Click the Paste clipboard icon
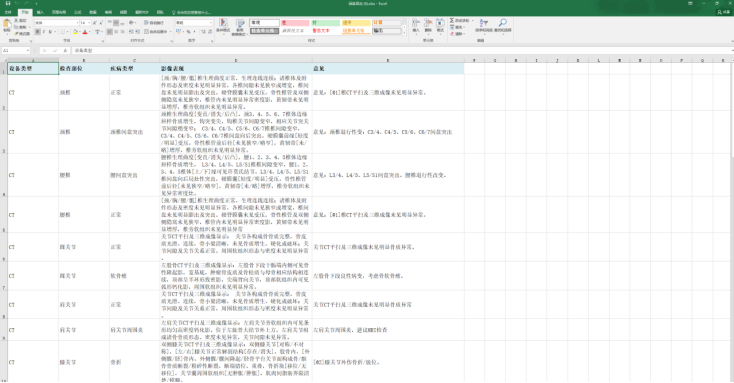The height and width of the screenshot is (383, 734). (7, 23)
